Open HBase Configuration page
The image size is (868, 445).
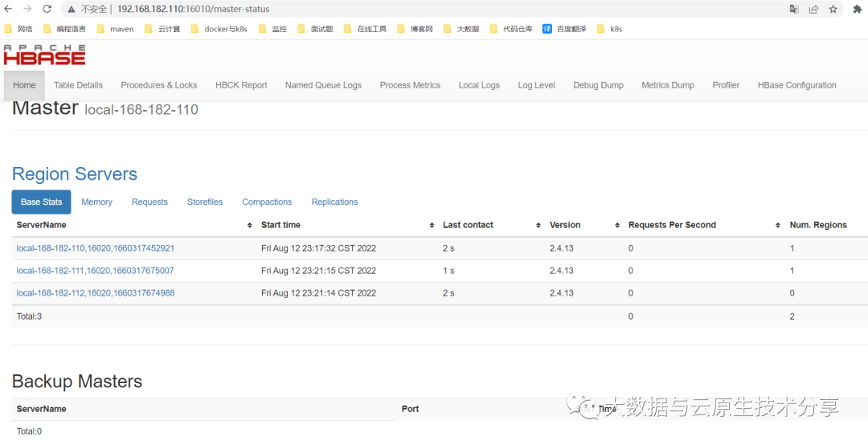tap(797, 85)
